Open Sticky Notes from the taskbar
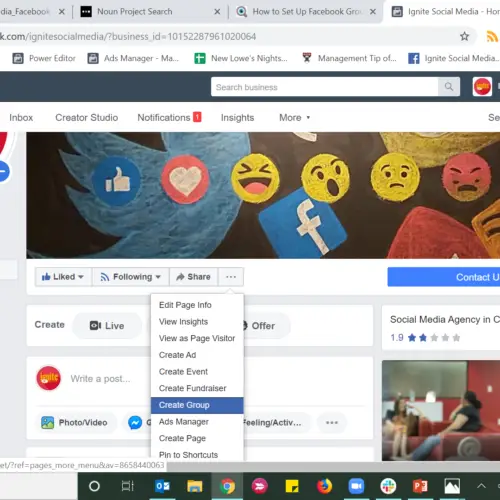The height and width of the screenshot is (500, 500). coord(292,486)
